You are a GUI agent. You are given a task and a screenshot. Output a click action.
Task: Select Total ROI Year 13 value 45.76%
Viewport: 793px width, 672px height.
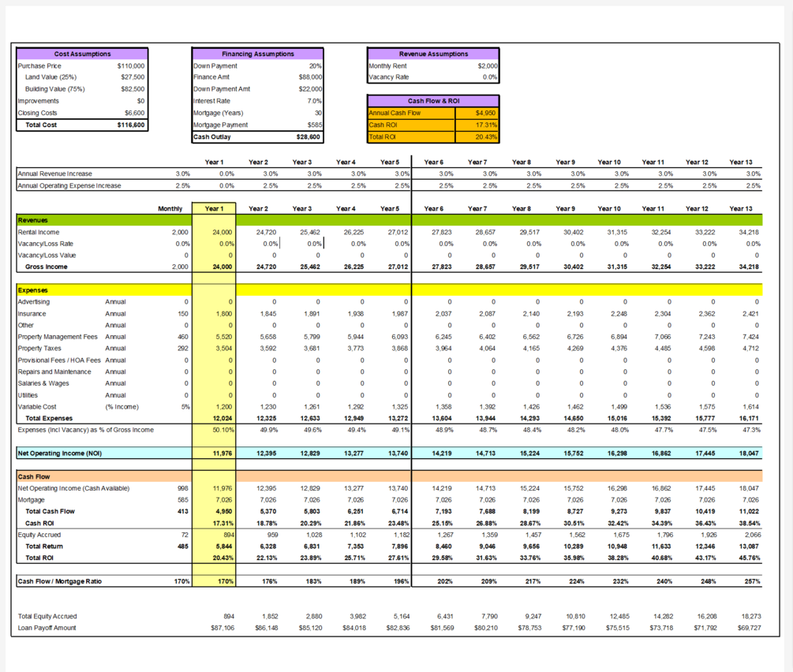tap(750, 558)
